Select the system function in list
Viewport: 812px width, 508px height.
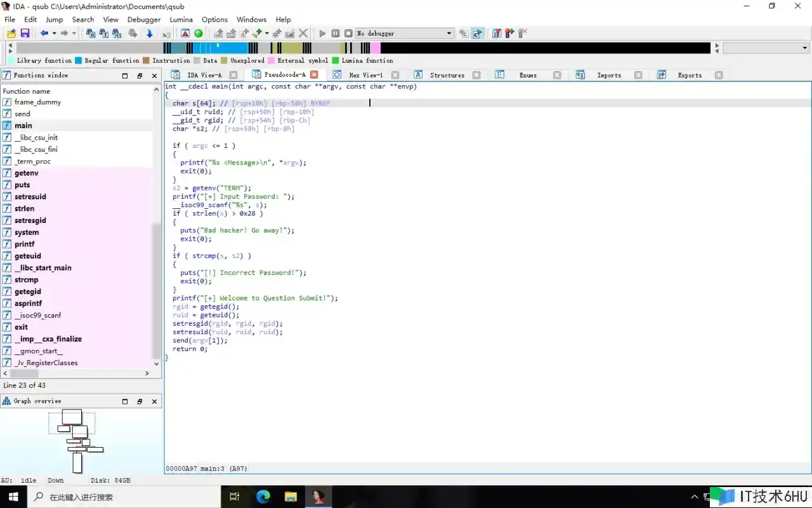tap(27, 232)
